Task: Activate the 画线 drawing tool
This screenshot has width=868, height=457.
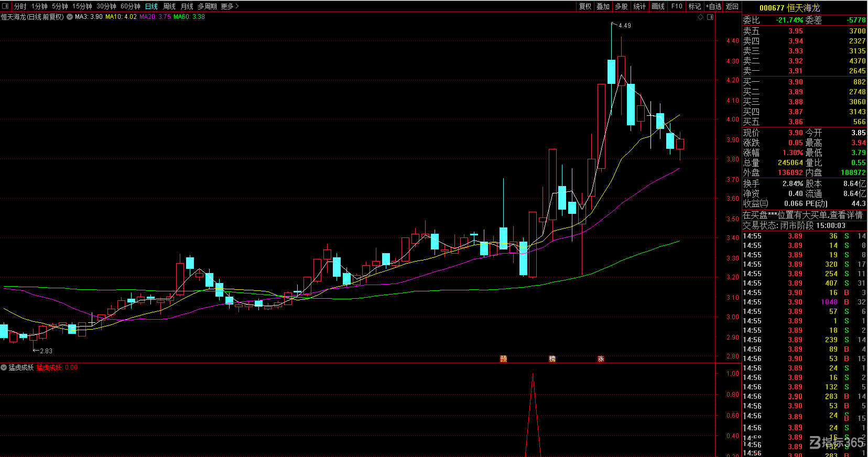Action: 658,6
